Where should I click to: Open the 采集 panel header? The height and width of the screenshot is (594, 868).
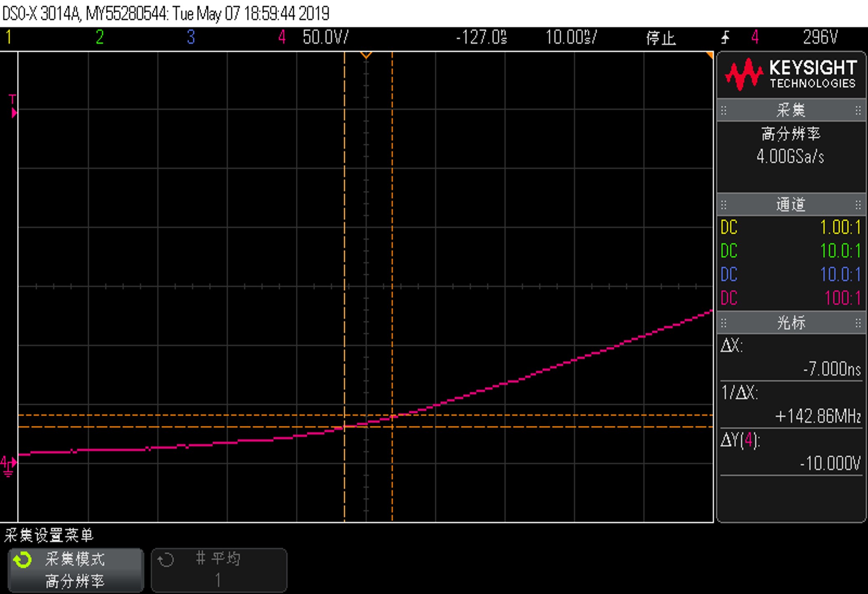tap(790, 111)
